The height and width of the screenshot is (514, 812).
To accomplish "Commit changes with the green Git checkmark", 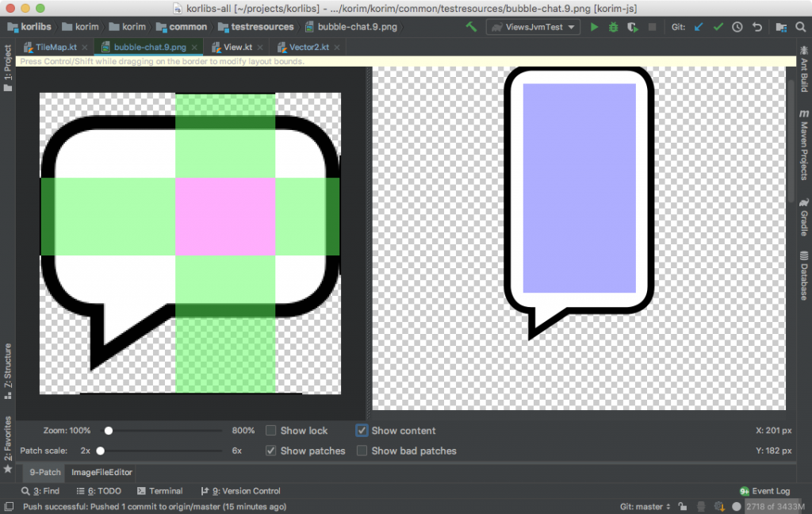I will coord(718,26).
